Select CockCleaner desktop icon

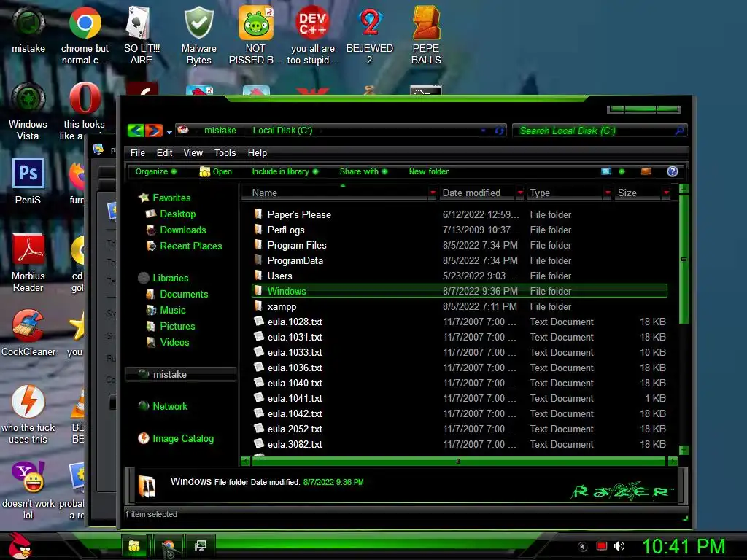click(28, 332)
